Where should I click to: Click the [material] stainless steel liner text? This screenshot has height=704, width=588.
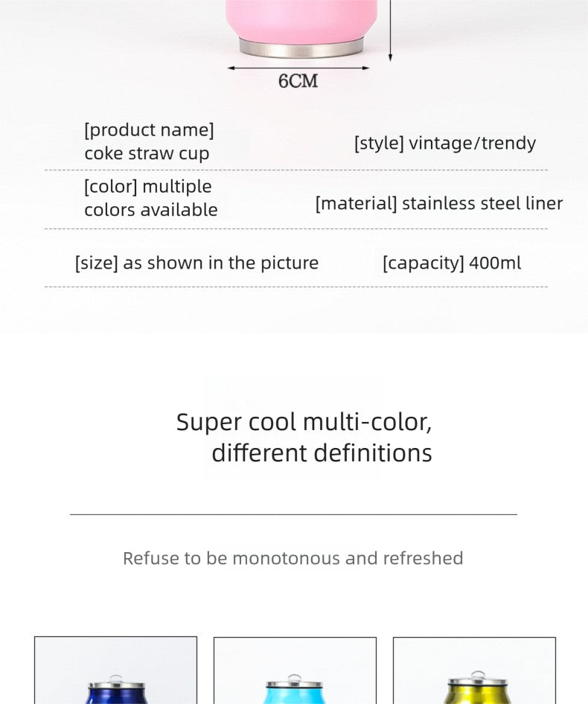438,203
